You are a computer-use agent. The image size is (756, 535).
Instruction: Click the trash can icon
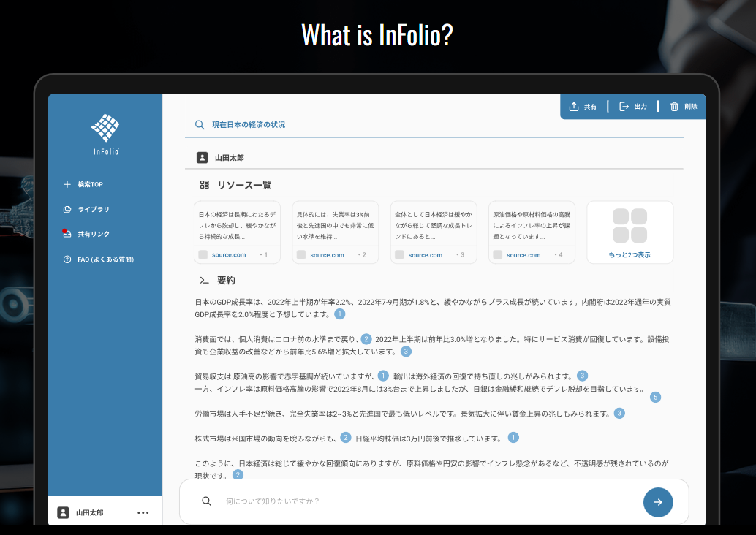675,107
